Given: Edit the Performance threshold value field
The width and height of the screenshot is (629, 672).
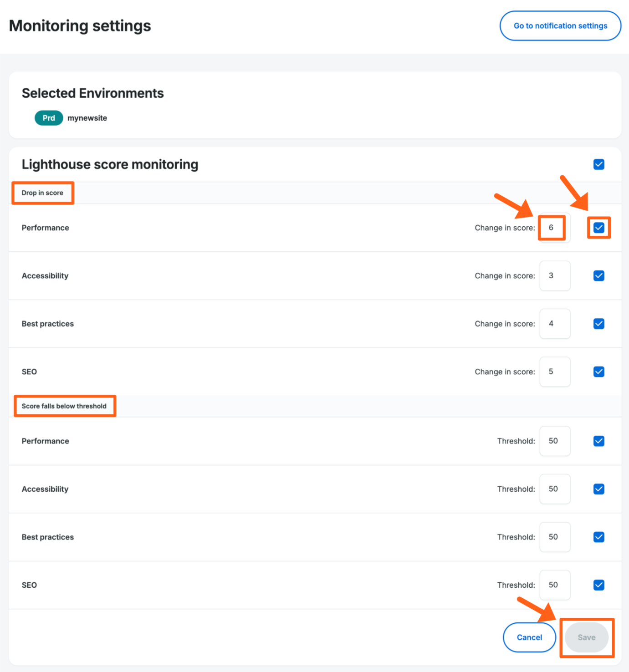Looking at the screenshot, I should pos(554,441).
